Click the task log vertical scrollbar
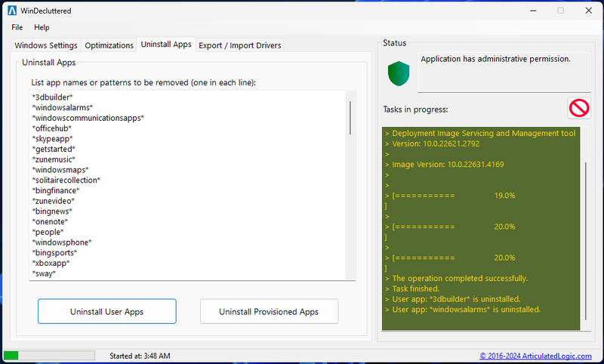 pyautogui.click(x=584, y=227)
